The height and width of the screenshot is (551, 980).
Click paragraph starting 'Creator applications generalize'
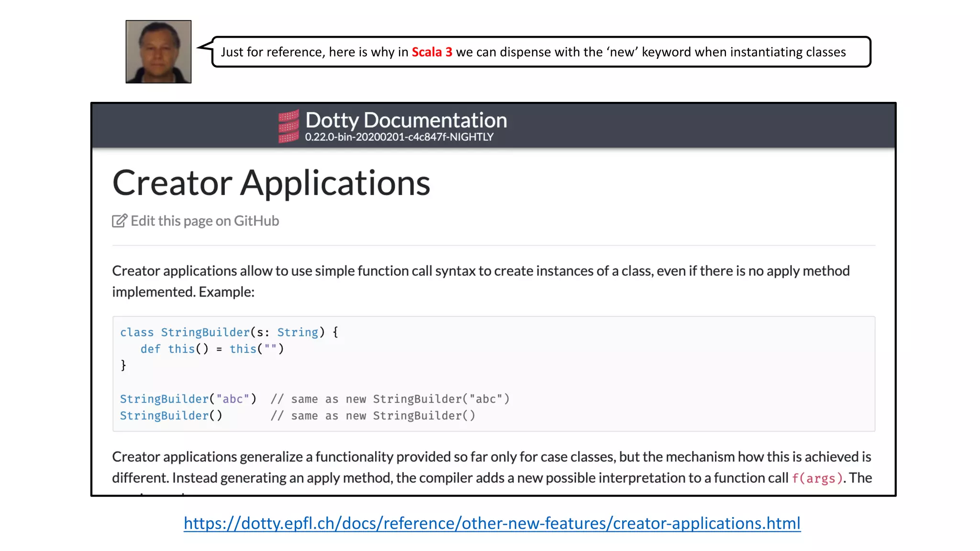tap(492, 467)
